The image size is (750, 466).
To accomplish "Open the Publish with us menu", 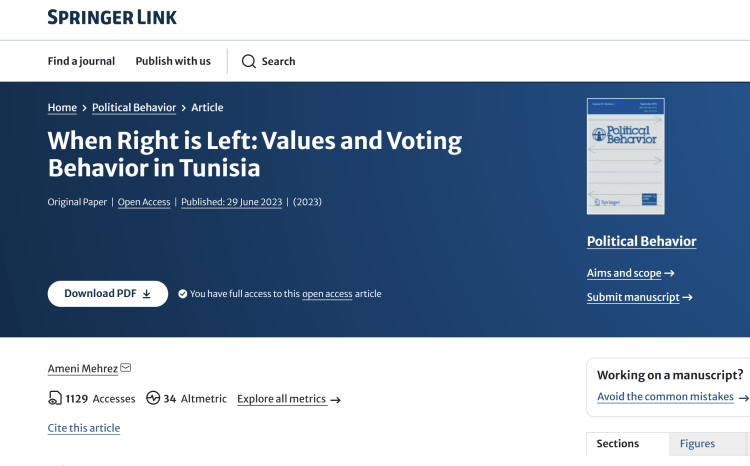I will 173,61.
